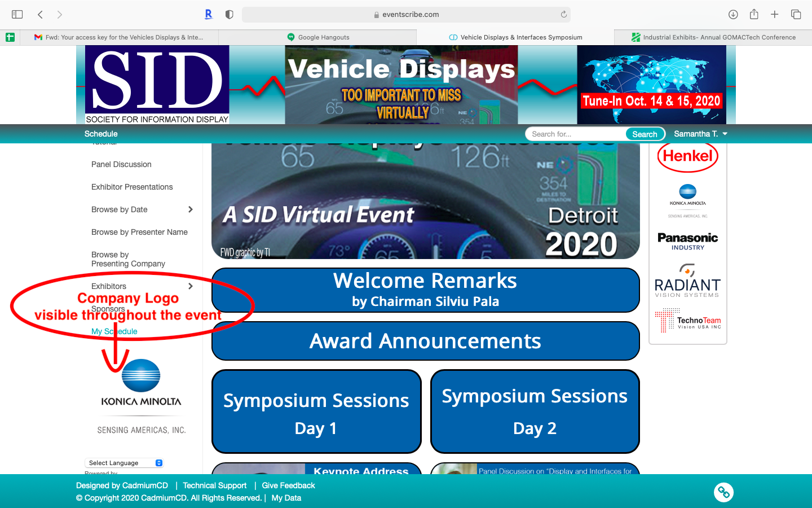Click the SID Society for Information Display logo

pyautogui.click(x=157, y=85)
